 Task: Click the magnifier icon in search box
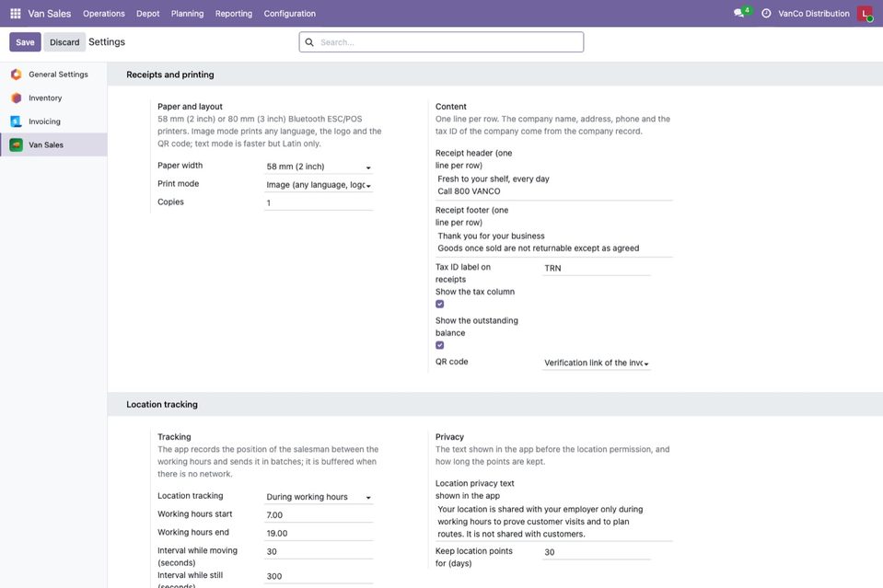[x=309, y=42]
